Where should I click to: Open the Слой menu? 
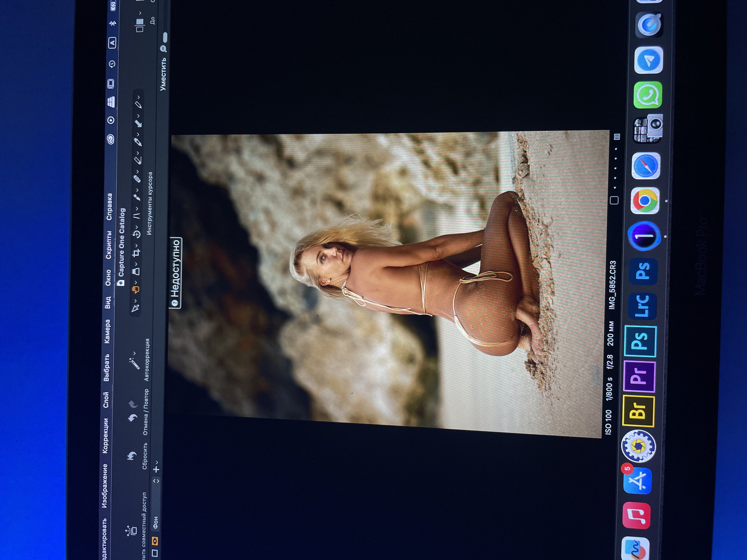click(106, 399)
